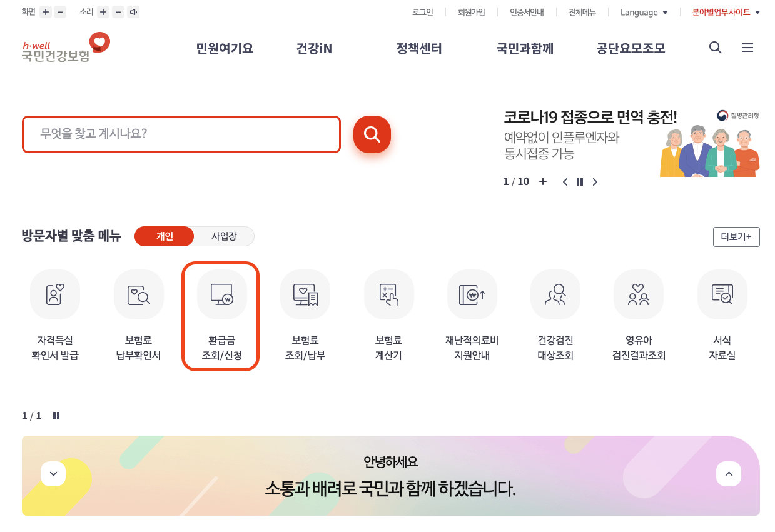Click the 서식 자료실 document icon

[x=722, y=294]
